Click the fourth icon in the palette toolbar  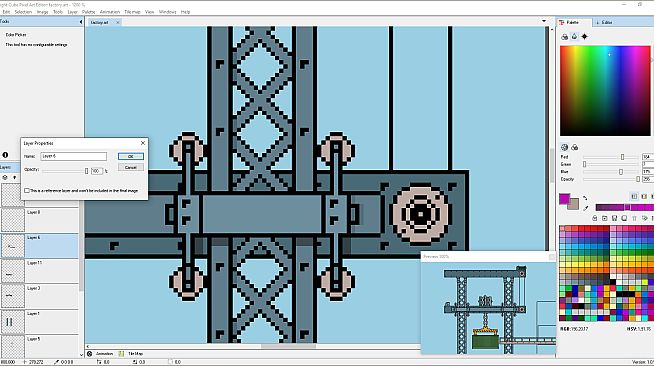click(624, 218)
